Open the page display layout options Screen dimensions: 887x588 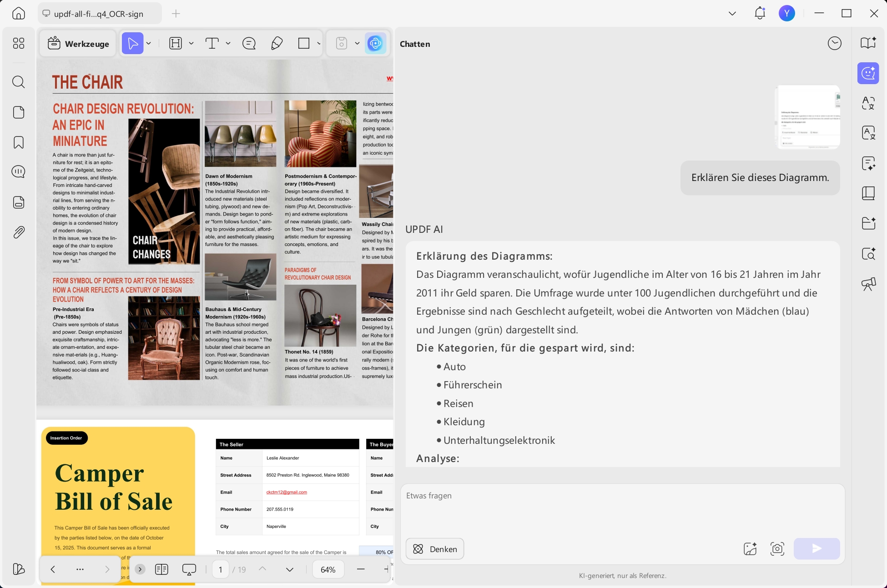tap(161, 569)
